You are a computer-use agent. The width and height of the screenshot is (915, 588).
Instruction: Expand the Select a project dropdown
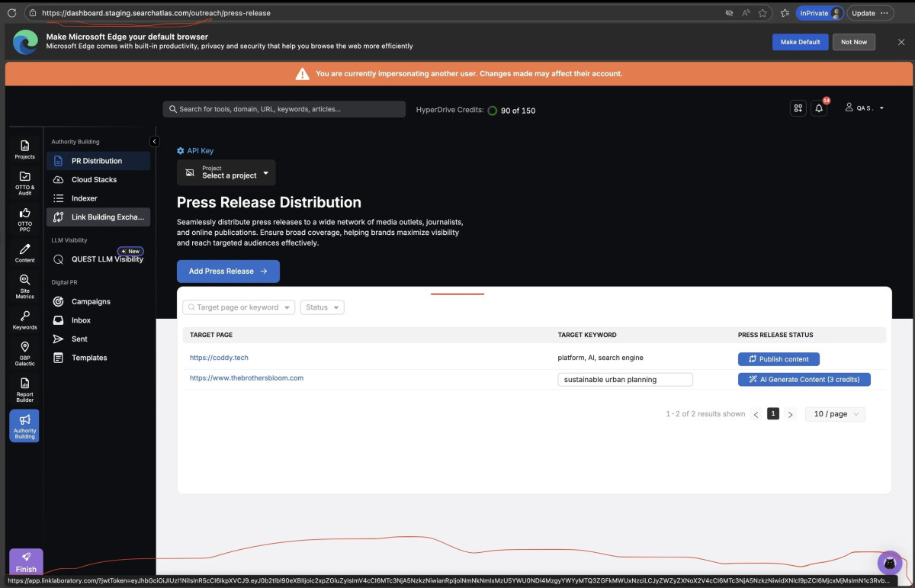click(x=226, y=172)
